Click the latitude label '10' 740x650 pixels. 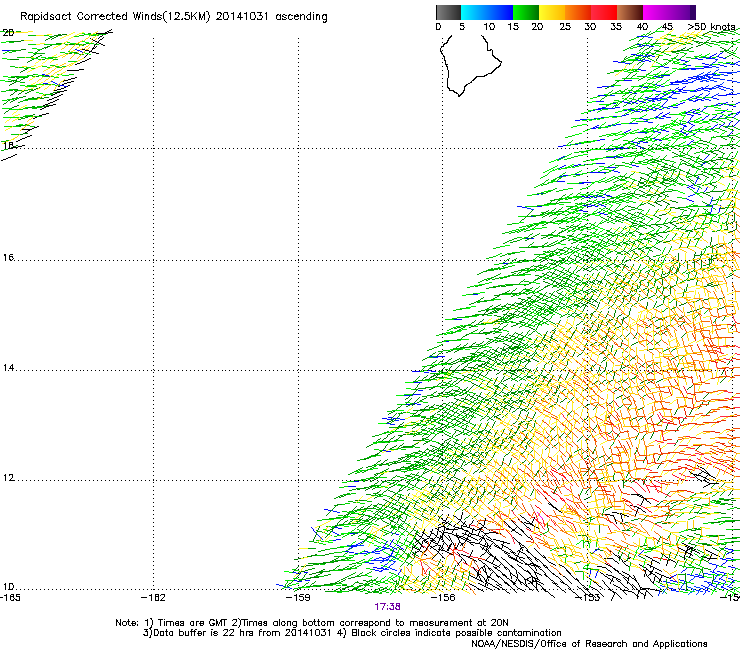tap(8, 587)
